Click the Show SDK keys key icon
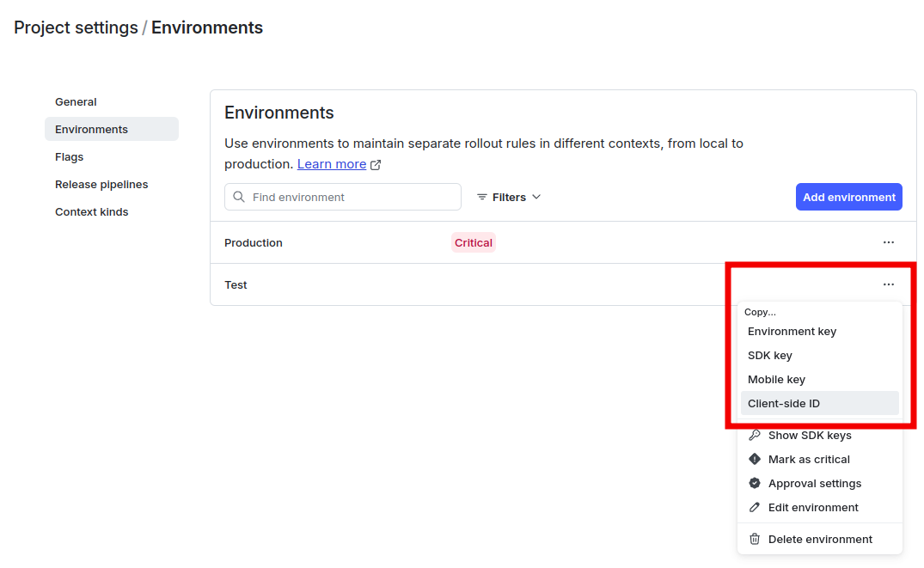Screen dimensions: 924x568 [x=755, y=435]
